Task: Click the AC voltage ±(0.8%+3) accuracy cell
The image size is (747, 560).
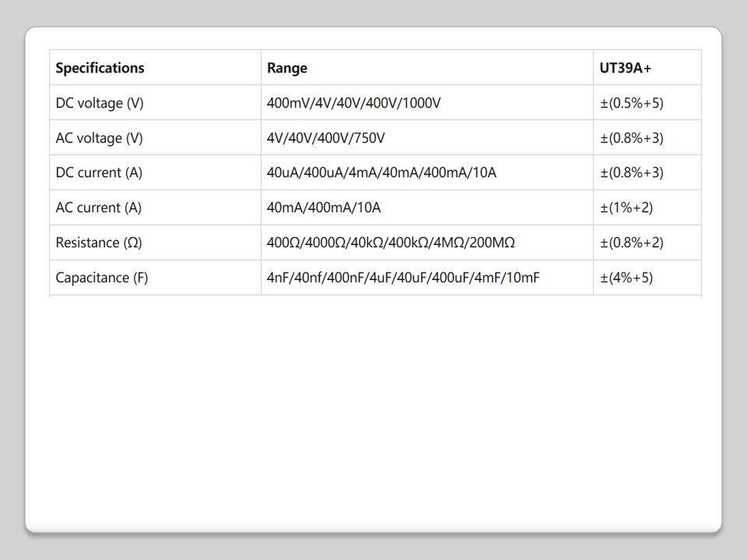Action: tap(632, 138)
